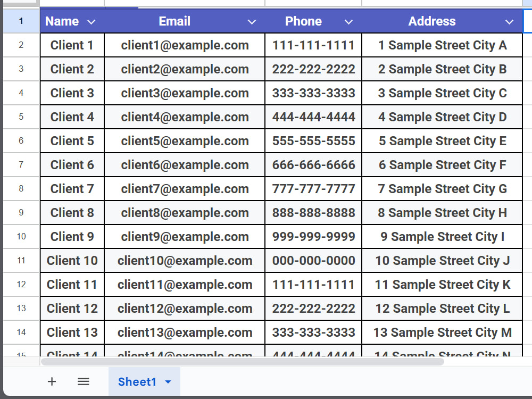Select cell Client 6
The height and width of the screenshot is (399, 532).
click(72, 164)
